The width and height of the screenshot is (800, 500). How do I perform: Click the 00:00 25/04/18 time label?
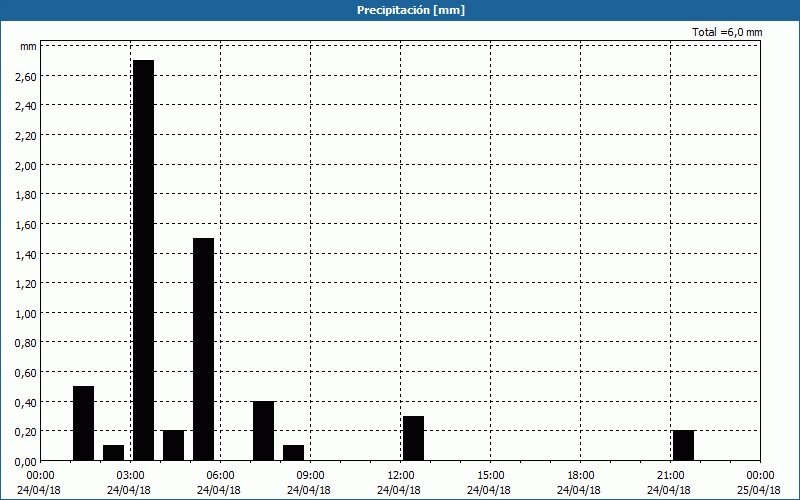tap(759, 483)
